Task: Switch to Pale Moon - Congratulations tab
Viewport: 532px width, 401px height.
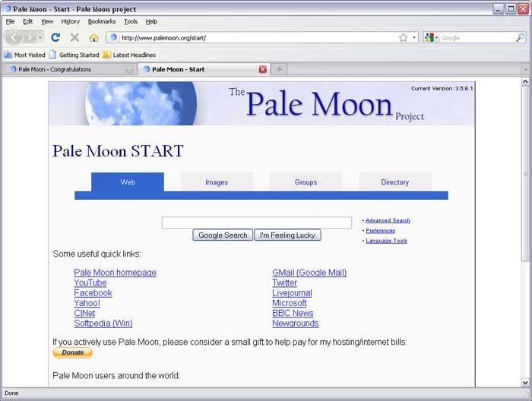Action: 70,69
